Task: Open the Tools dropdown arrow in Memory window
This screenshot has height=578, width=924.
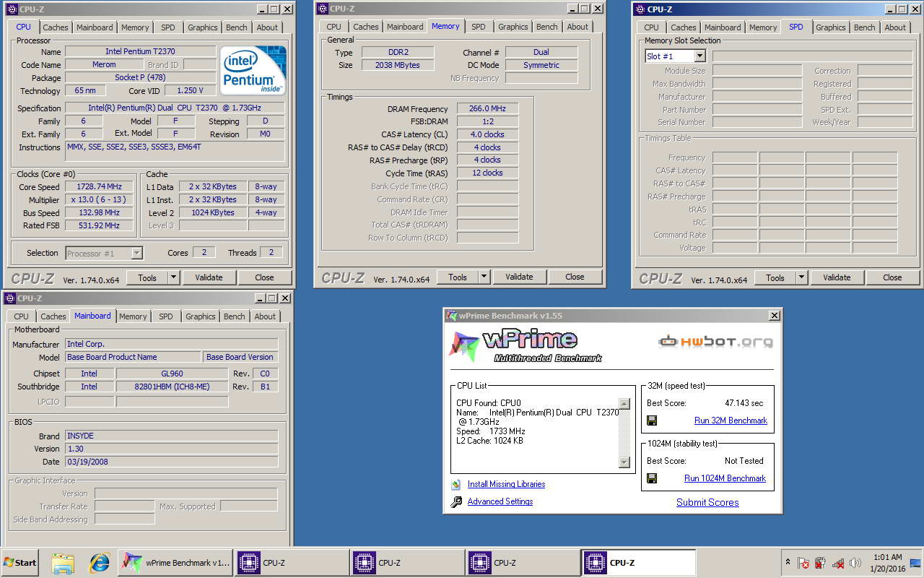Action: [x=484, y=277]
